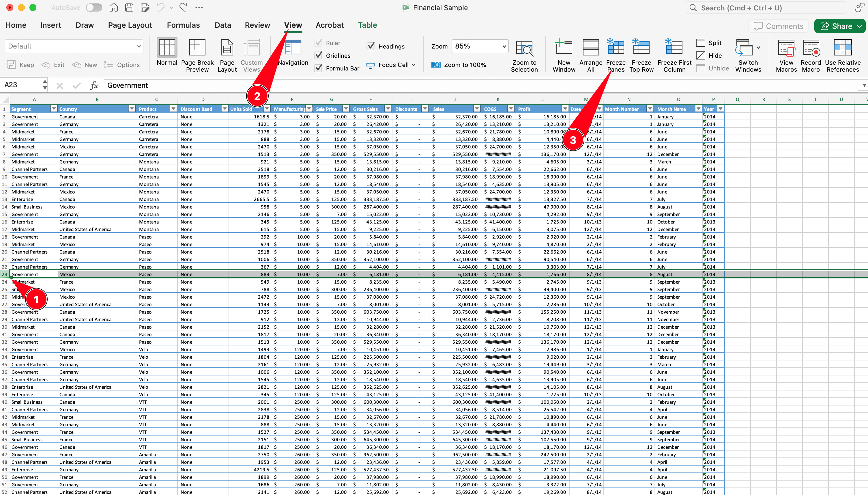Hide the current window
The width and height of the screenshot is (868, 495).
click(709, 55)
